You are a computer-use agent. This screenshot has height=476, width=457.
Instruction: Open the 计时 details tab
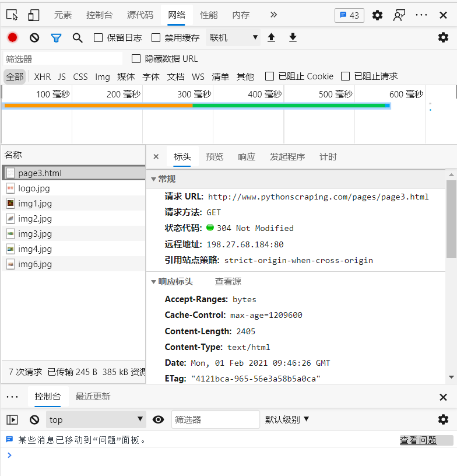[328, 157]
